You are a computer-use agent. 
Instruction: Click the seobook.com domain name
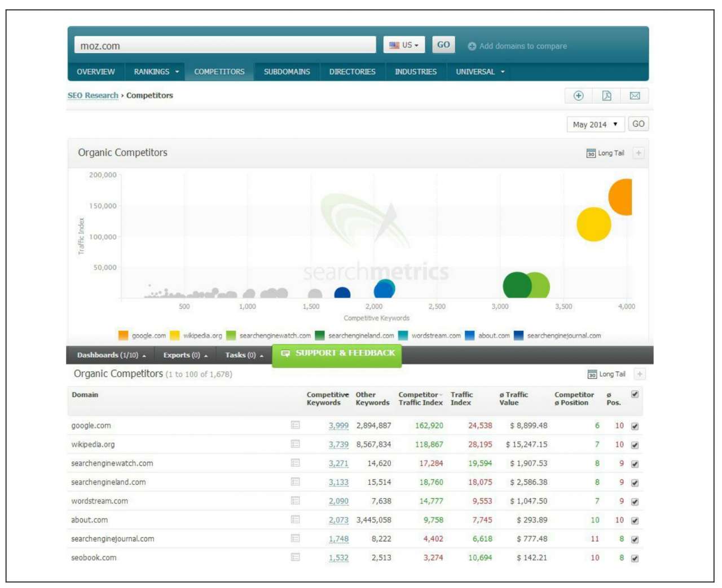[x=94, y=558]
